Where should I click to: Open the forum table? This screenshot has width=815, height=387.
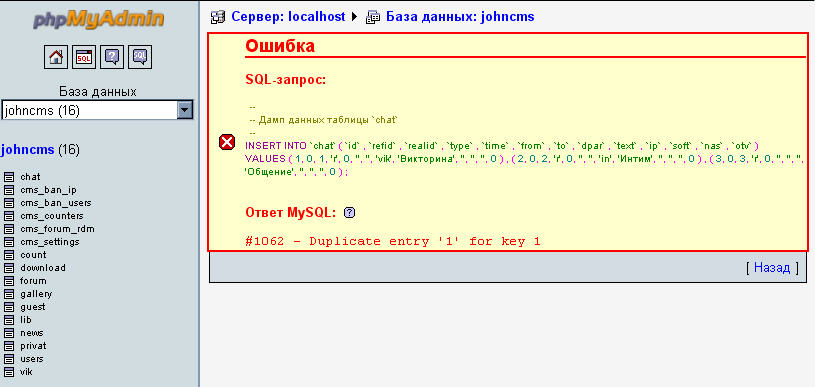[x=33, y=281]
